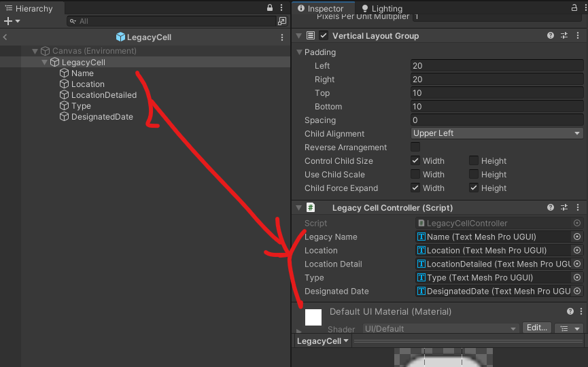Open object picker for Location Detail field
The image size is (588, 367).
pos(577,264)
